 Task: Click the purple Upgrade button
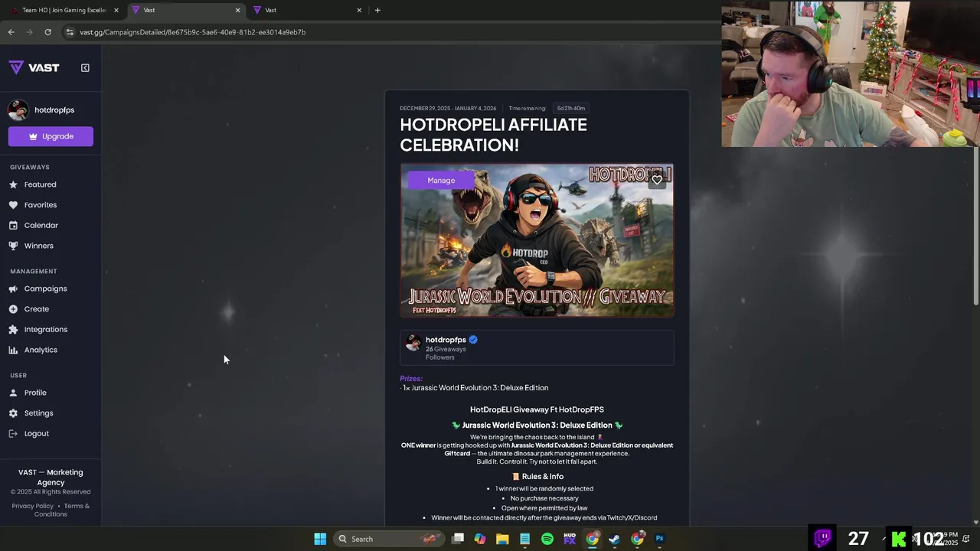[51, 136]
